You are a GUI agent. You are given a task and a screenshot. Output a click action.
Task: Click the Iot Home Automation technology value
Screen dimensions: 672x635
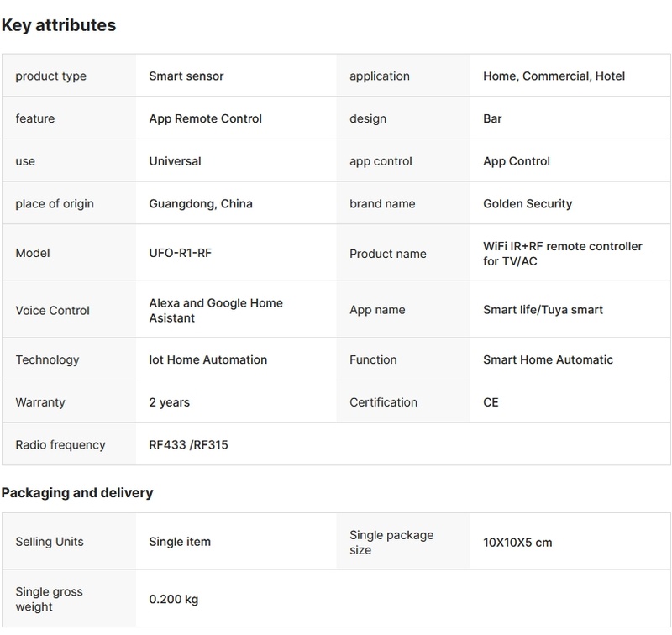tap(208, 360)
